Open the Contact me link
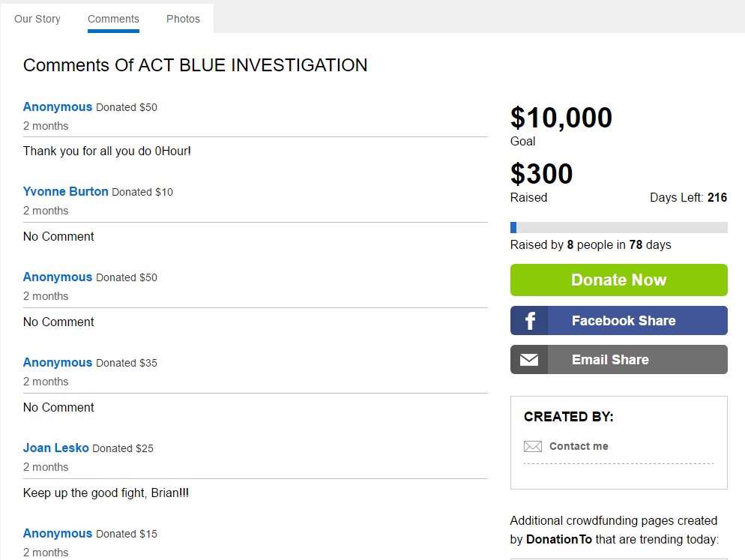 pyautogui.click(x=579, y=446)
